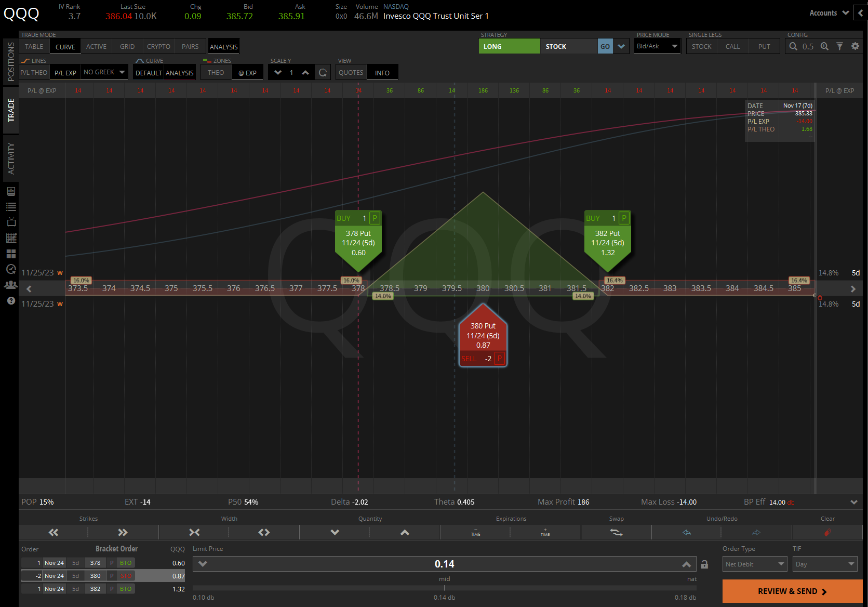868x607 pixels.
Task: Open PAIRS trade mode
Action: 190,46
